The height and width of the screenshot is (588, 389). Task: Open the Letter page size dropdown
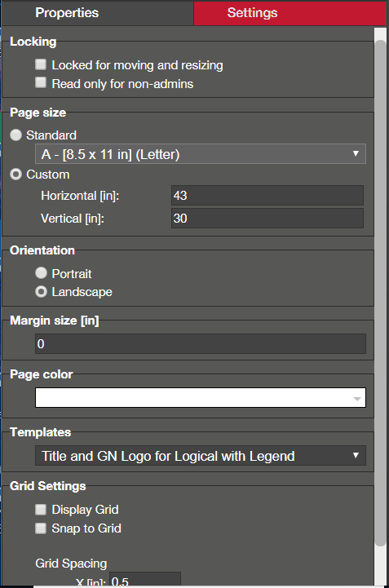point(201,154)
